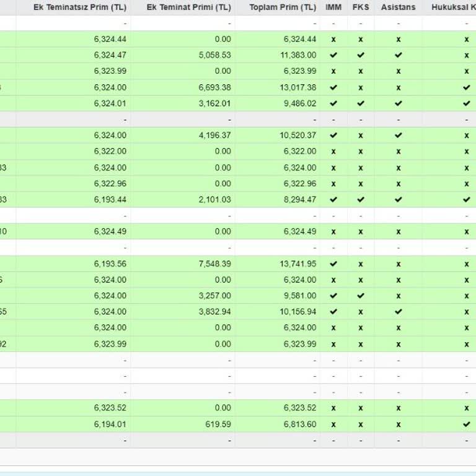The height and width of the screenshot is (476, 476).
Task: Click the Hukuksal column header
Action: tap(454, 7)
